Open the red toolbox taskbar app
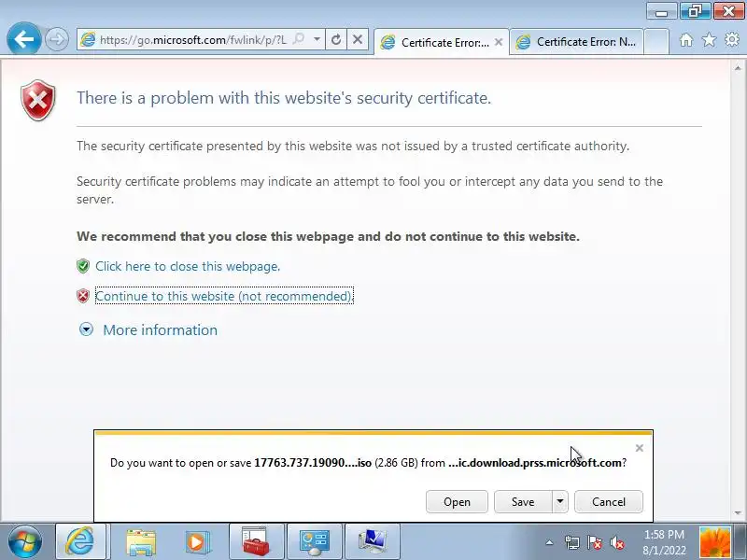 tap(256, 541)
